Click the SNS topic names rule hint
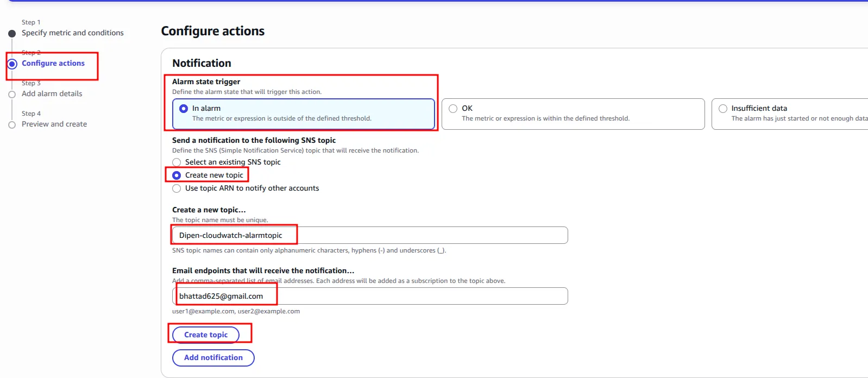Image resolution: width=868 pixels, height=378 pixels. click(309, 250)
